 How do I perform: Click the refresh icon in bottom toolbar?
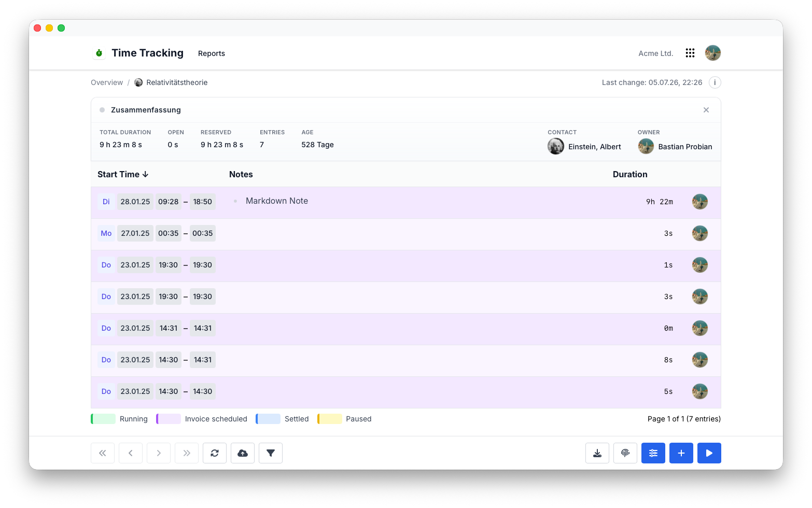tap(215, 453)
